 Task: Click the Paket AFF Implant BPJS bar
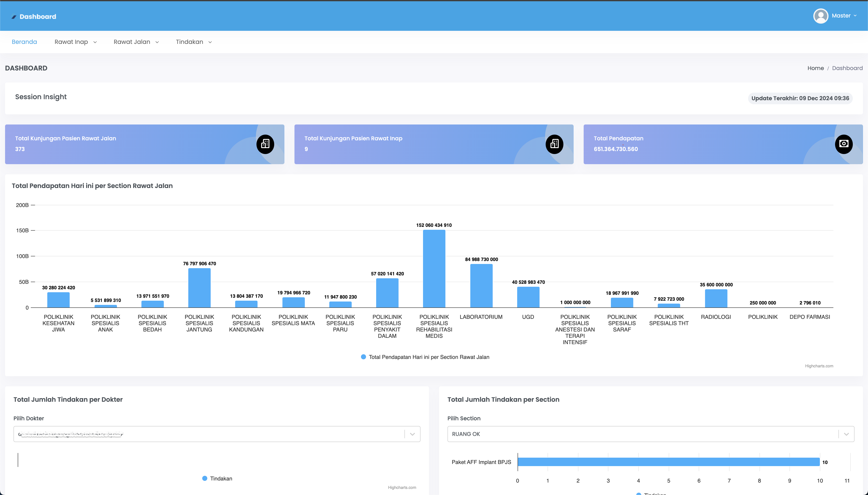[668, 462]
